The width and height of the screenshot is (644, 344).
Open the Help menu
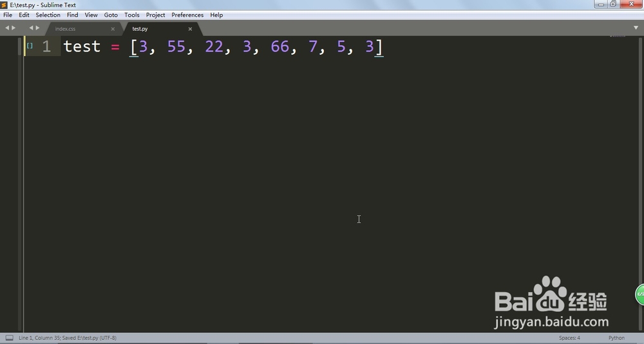tap(216, 15)
